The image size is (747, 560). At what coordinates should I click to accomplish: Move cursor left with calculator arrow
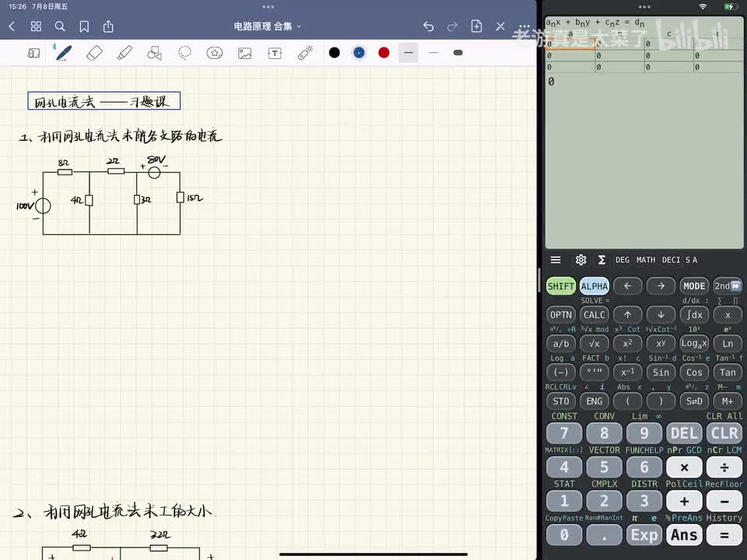pyautogui.click(x=627, y=286)
